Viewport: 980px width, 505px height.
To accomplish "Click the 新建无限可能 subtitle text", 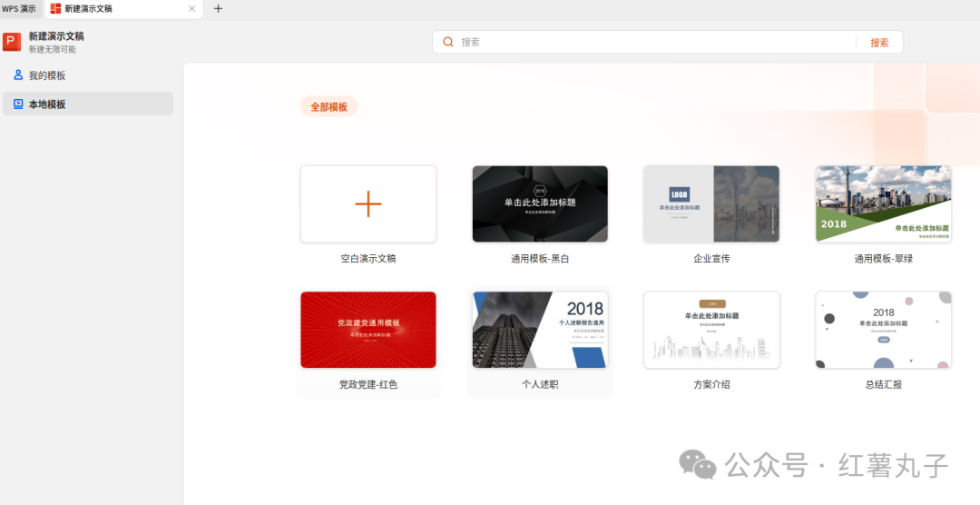I will [53, 49].
